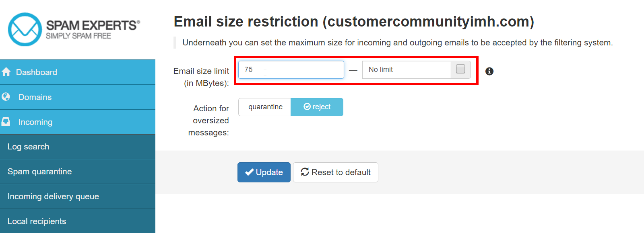Click the circled check icon on reject
The width and height of the screenshot is (644, 233).
307,106
